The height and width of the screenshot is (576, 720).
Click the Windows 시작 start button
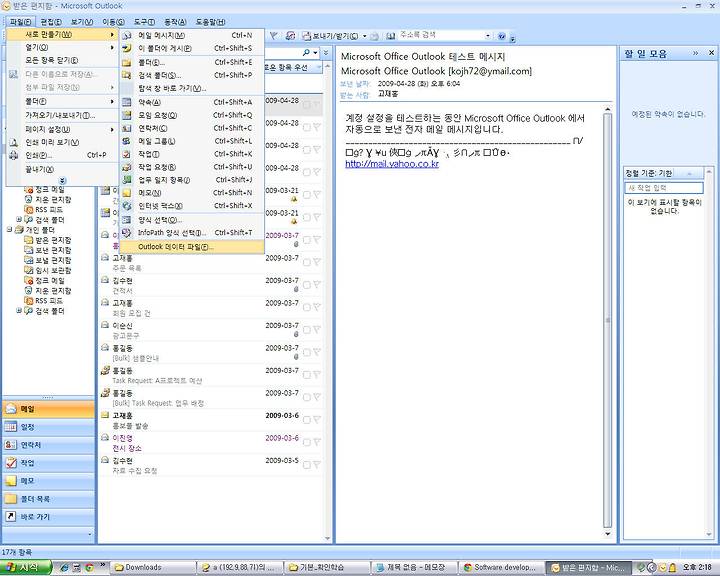point(26,568)
